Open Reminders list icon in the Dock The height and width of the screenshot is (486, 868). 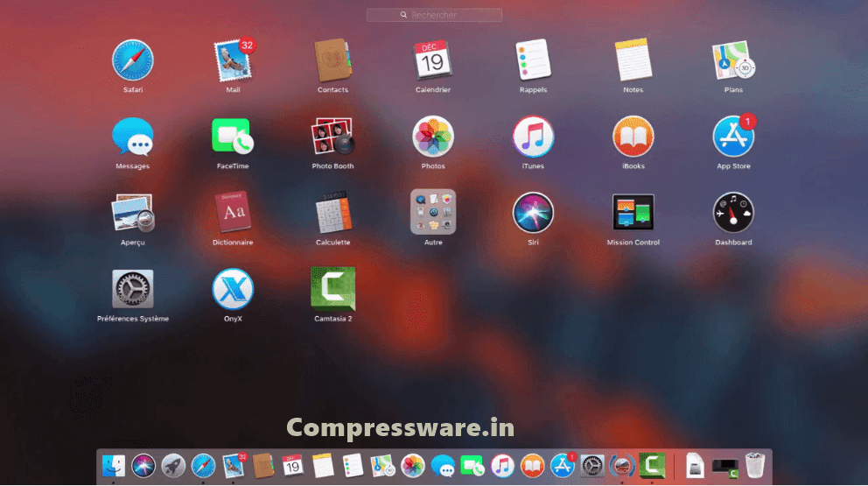click(x=353, y=466)
